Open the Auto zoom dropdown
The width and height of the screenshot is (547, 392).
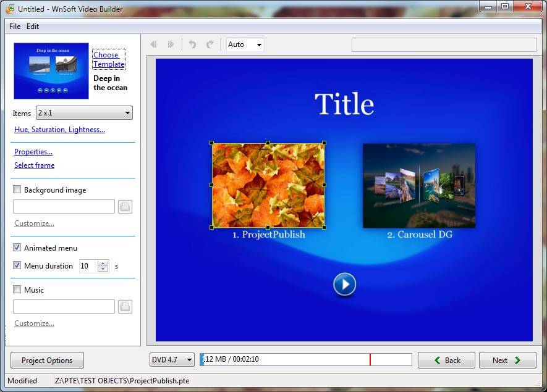[x=245, y=44]
